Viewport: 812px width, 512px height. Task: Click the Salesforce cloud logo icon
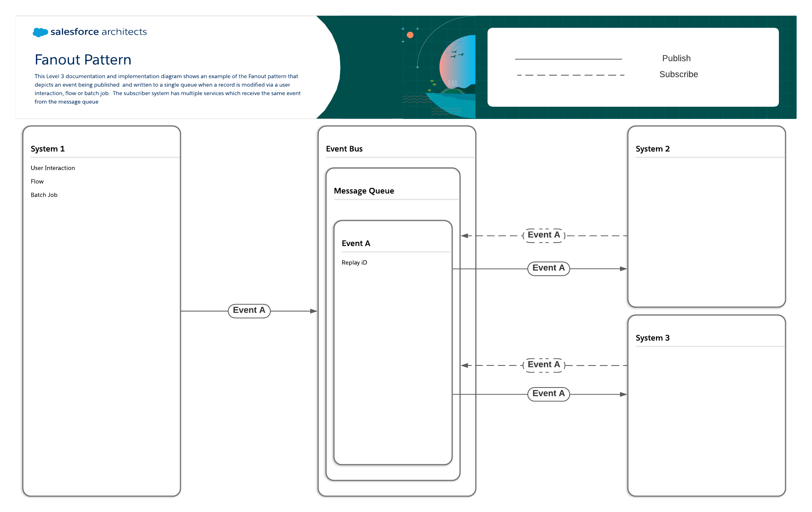click(x=40, y=32)
